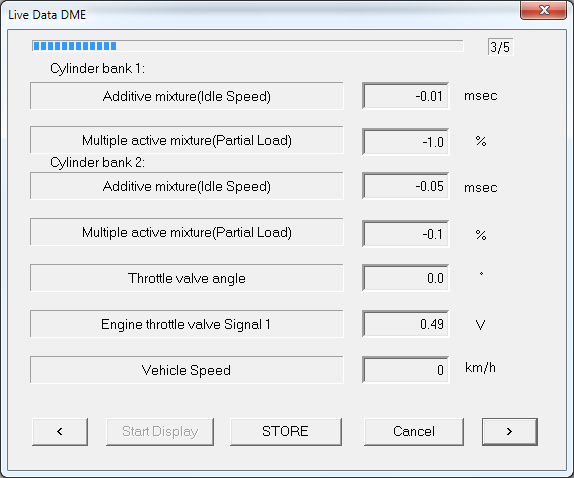Image resolution: width=574 pixels, height=478 pixels.
Task: Click the Throttle valve angle value field
Action: 405,278
